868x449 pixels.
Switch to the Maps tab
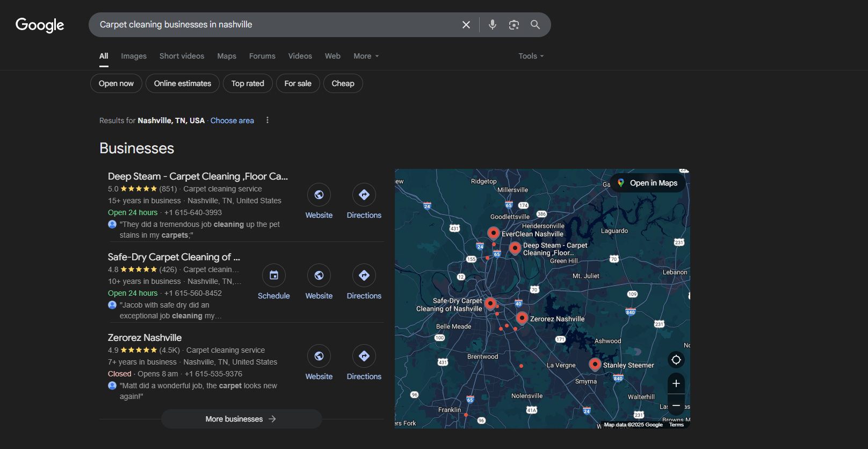[227, 56]
